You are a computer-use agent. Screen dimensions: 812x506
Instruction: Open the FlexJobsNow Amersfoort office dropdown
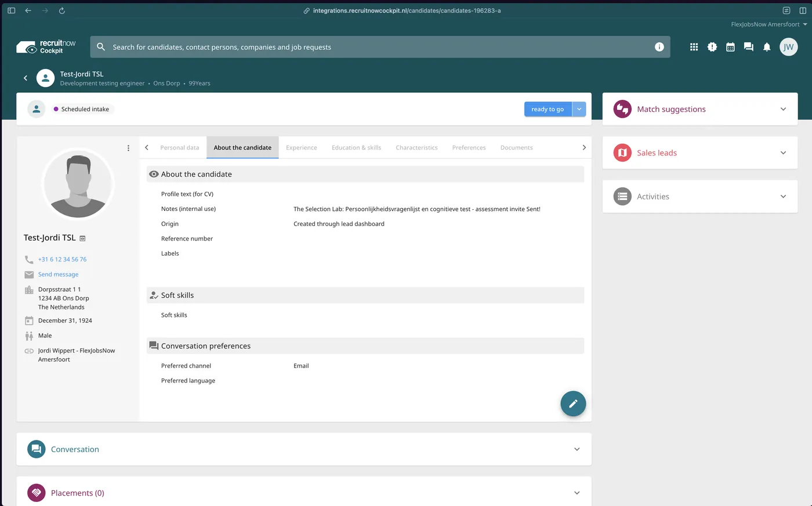coord(769,24)
